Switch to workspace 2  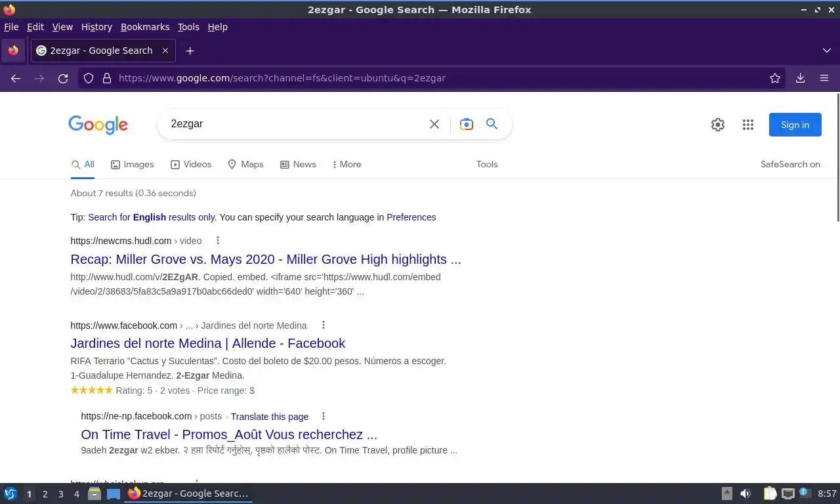45,494
